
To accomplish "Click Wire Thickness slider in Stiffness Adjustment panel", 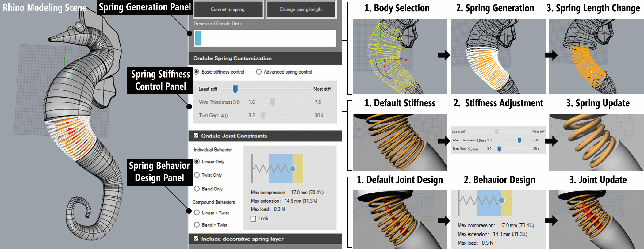I will pyautogui.click(x=519, y=140).
